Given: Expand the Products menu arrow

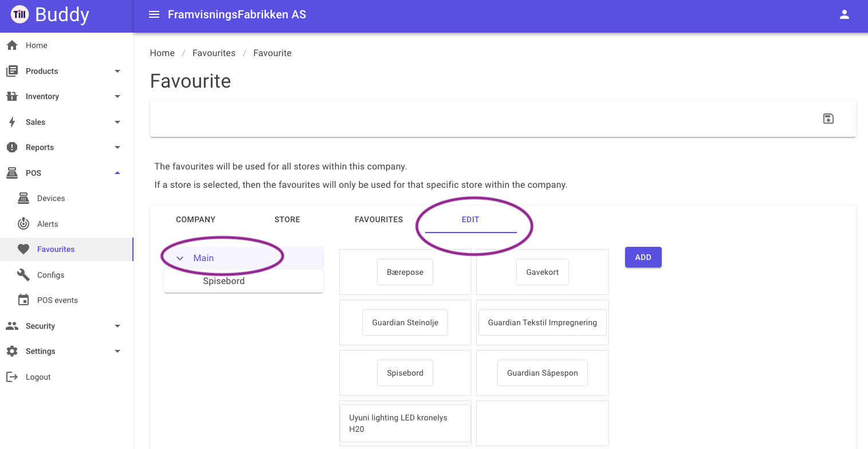Looking at the screenshot, I should [117, 71].
